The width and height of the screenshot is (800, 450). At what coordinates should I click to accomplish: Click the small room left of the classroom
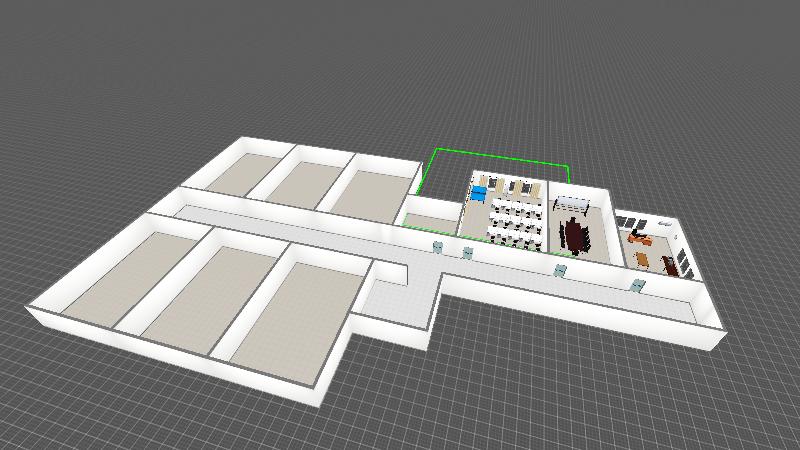[x=430, y=220]
